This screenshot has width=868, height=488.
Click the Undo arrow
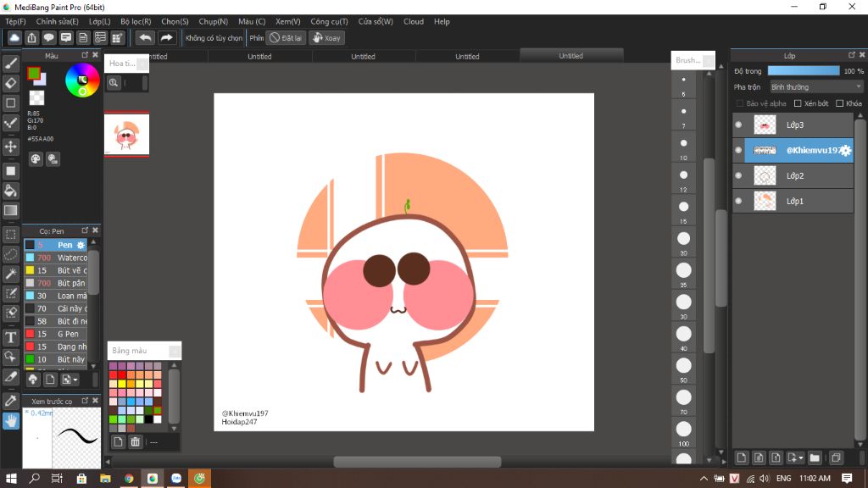(145, 37)
